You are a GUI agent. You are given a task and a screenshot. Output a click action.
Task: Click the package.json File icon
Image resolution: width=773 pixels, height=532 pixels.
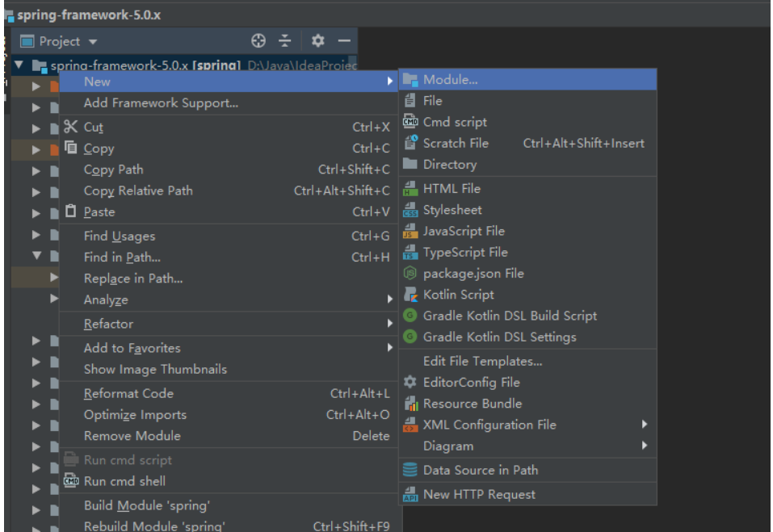coord(410,274)
